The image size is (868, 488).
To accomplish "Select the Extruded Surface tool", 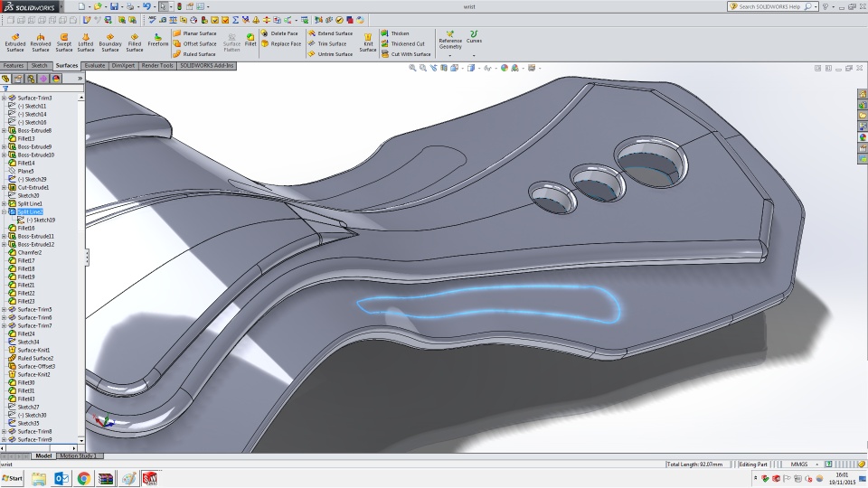I will tap(15, 42).
